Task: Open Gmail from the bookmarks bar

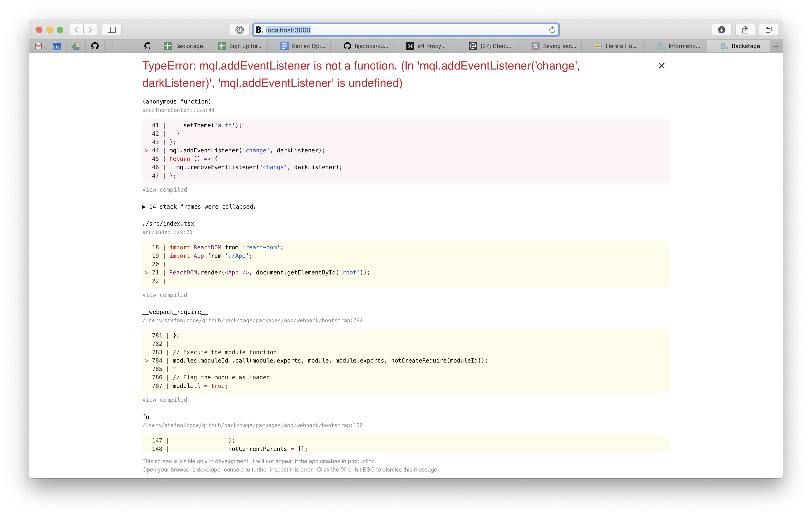Action: click(x=38, y=46)
